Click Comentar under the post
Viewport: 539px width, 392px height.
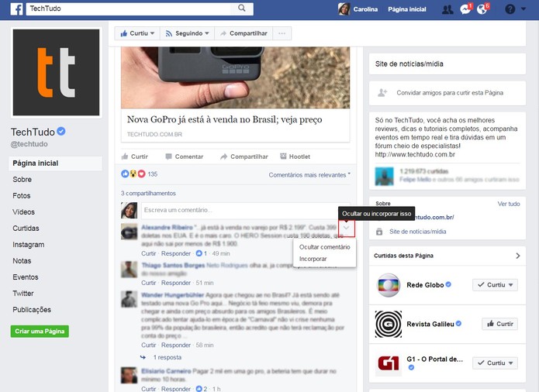point(185,156)
